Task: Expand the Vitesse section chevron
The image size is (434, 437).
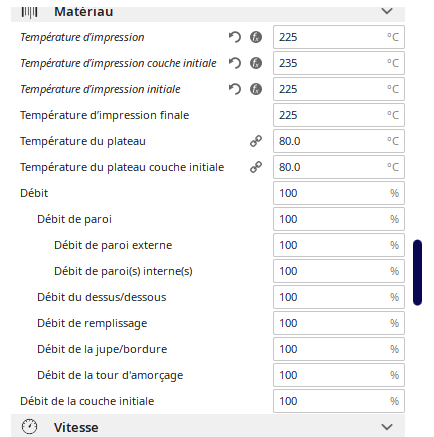Action: click(x=387, y=427)
